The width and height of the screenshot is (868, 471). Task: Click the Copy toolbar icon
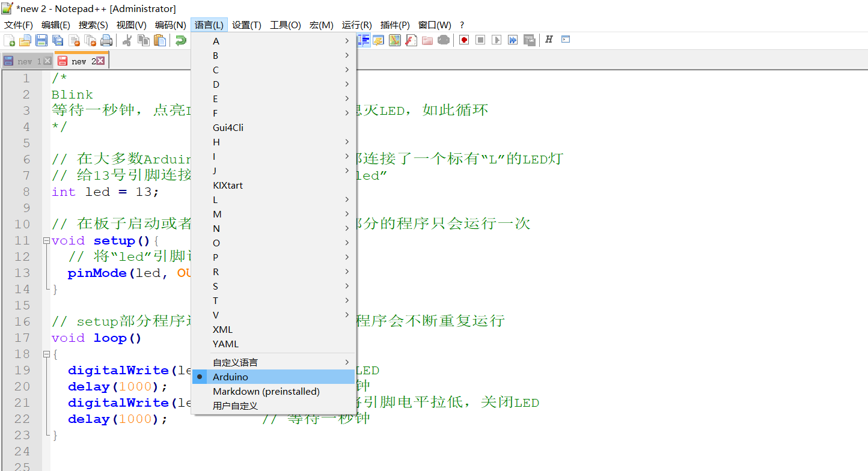(144, 40)
